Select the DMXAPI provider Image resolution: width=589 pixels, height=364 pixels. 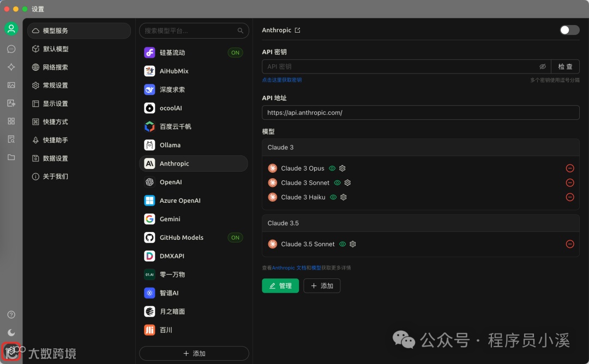click(x=194, y=256)
